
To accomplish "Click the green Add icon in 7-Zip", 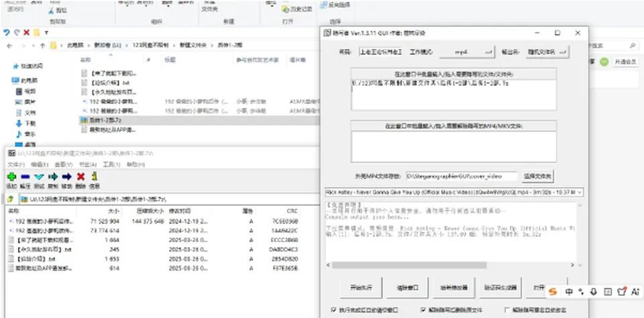I will (11, 177).
